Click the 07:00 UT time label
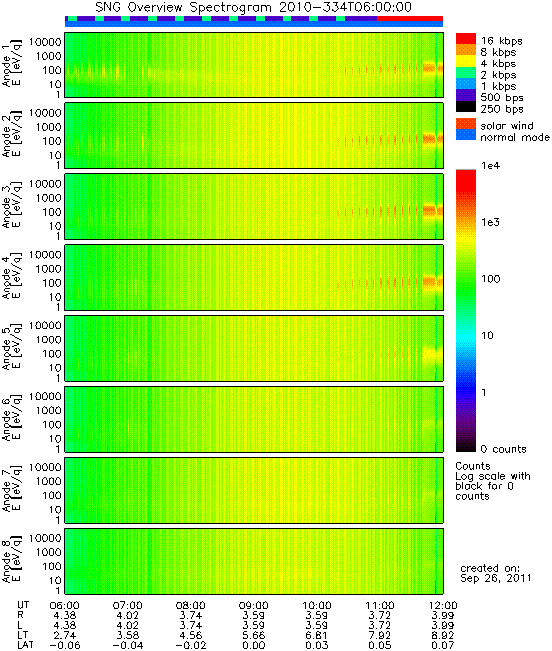 tap(127, 605)
